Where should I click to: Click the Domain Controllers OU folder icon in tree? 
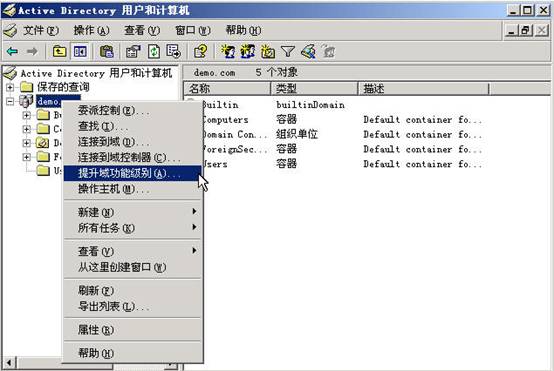pyautogui.click(x=43, y=143)
